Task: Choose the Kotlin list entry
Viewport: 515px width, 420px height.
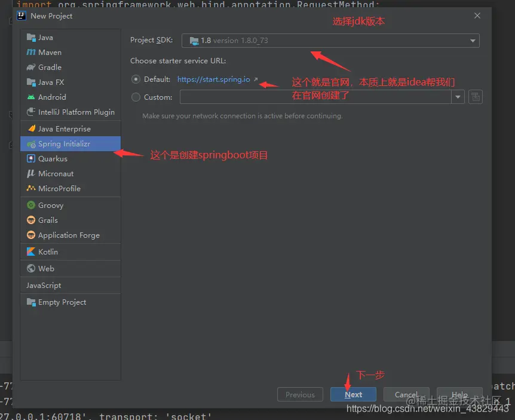Action: click(x=70, y=252)
